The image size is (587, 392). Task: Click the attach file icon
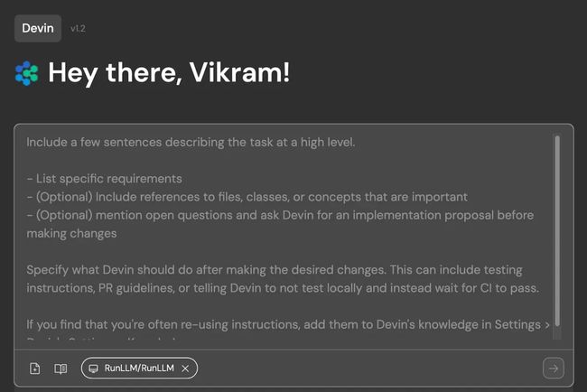click(x=35, y=369)
